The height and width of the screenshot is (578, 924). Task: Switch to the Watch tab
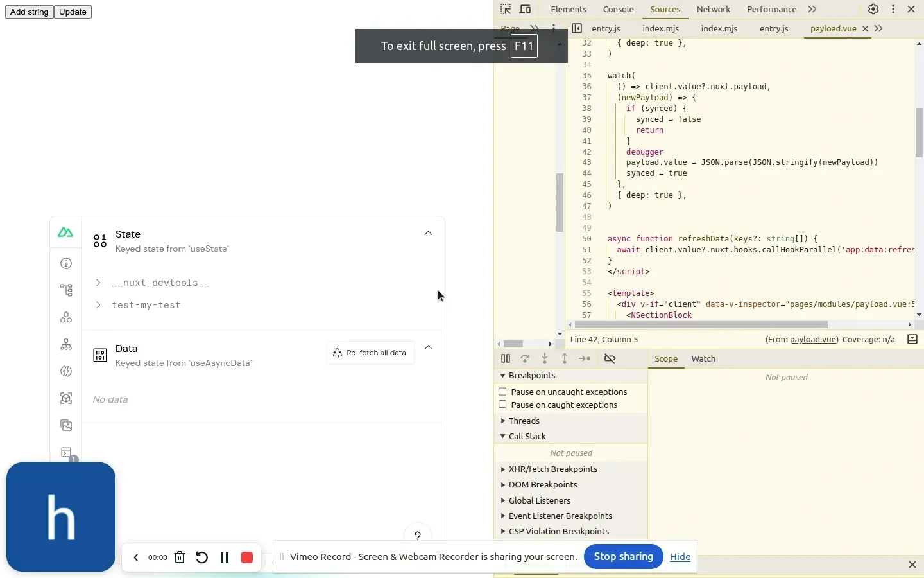703,359
